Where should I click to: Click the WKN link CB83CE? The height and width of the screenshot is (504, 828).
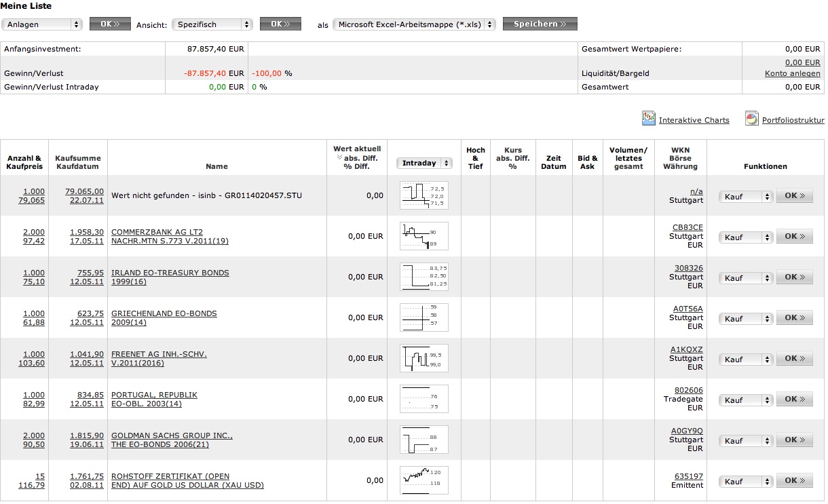point(688,227)
